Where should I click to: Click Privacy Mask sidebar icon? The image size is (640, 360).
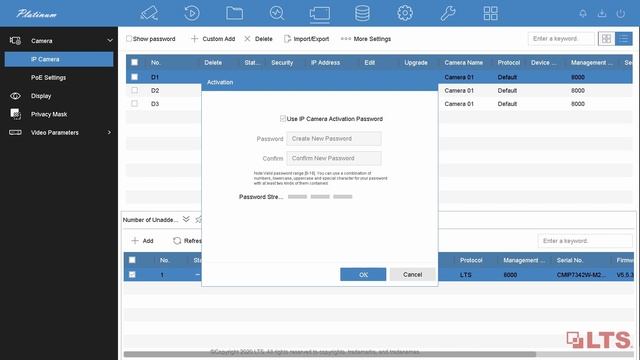pyautogui.click(x=15, y=114)
